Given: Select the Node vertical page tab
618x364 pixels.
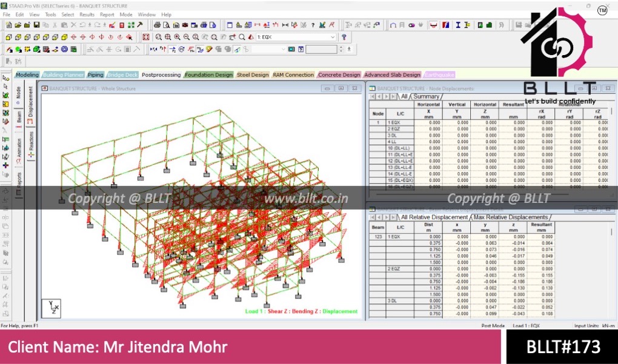Looking at the screenshot, I should point(19,95).
